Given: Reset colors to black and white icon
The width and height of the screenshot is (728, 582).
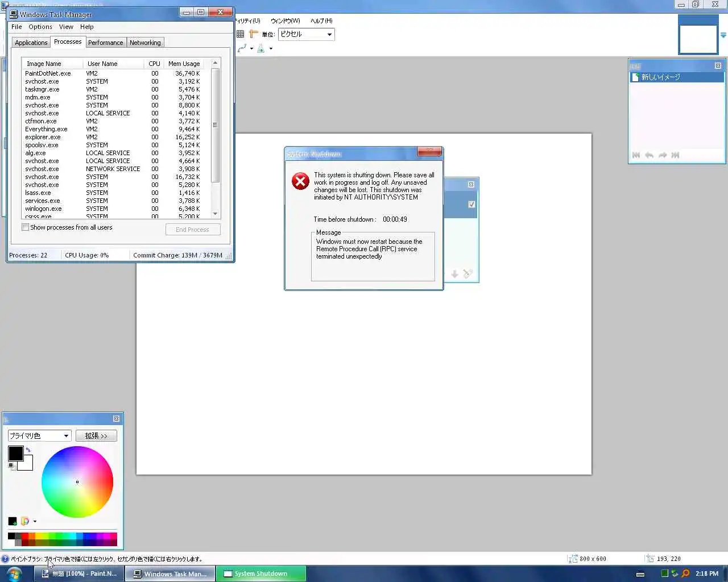Looking at the screenshot, I should [x=11, y=466].
